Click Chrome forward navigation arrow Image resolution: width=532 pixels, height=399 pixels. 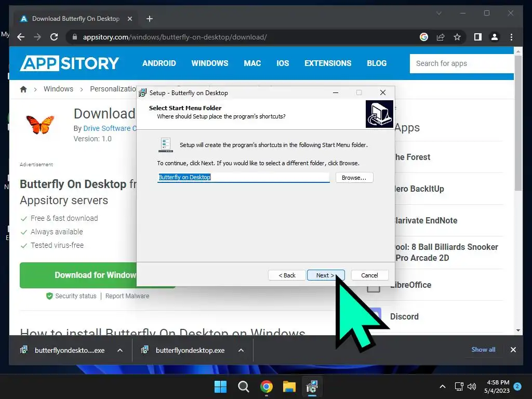37,37
